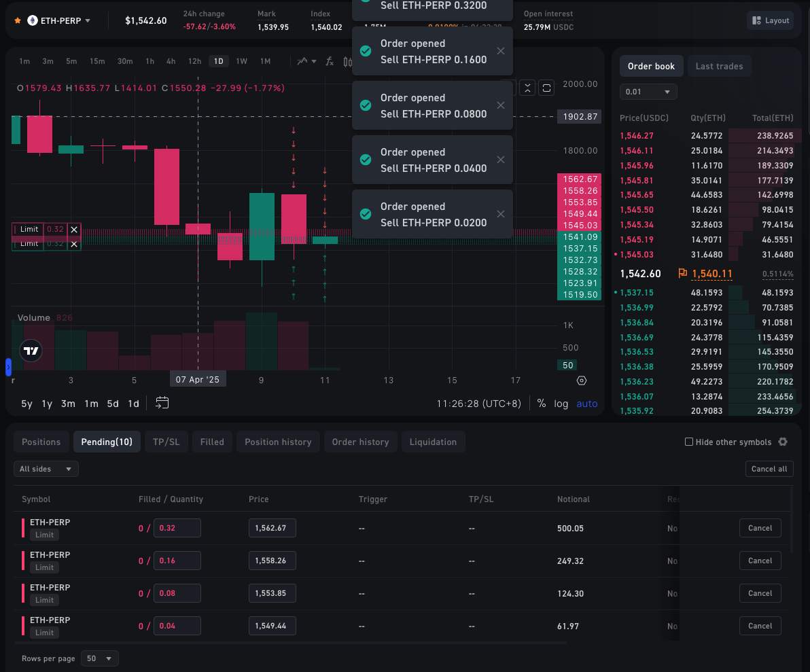
Task: Open table settings gear beside Hide other symbols
Action: pos(783,442)
